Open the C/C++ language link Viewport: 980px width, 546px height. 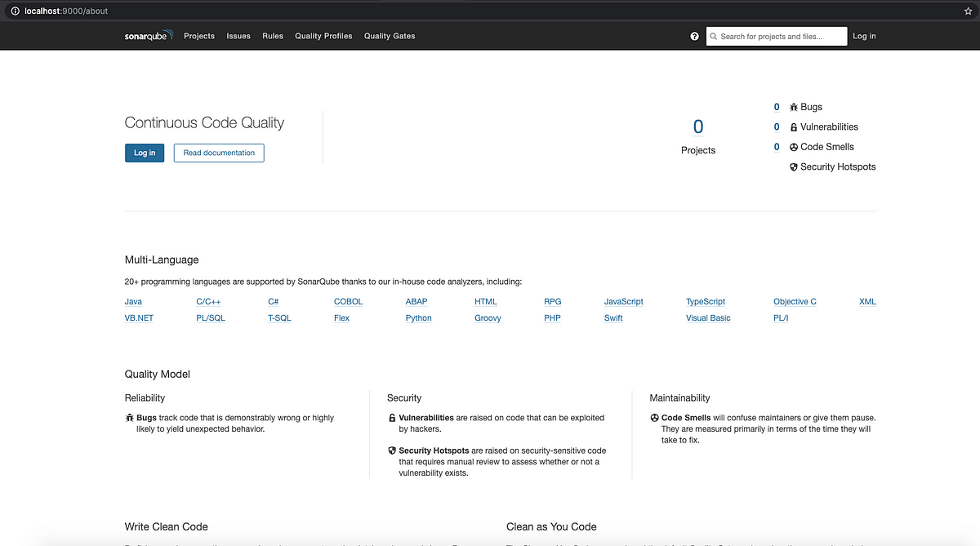click(x=208, y=302)
